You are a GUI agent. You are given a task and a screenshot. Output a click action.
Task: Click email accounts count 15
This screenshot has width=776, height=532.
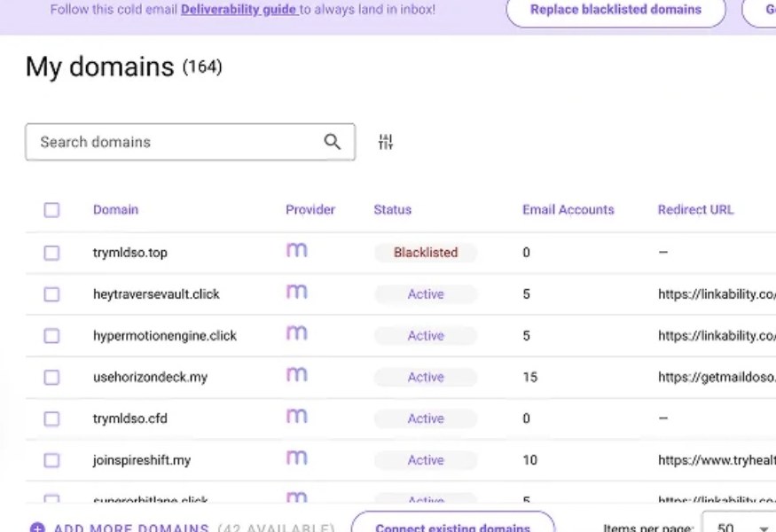coord(530,378)
